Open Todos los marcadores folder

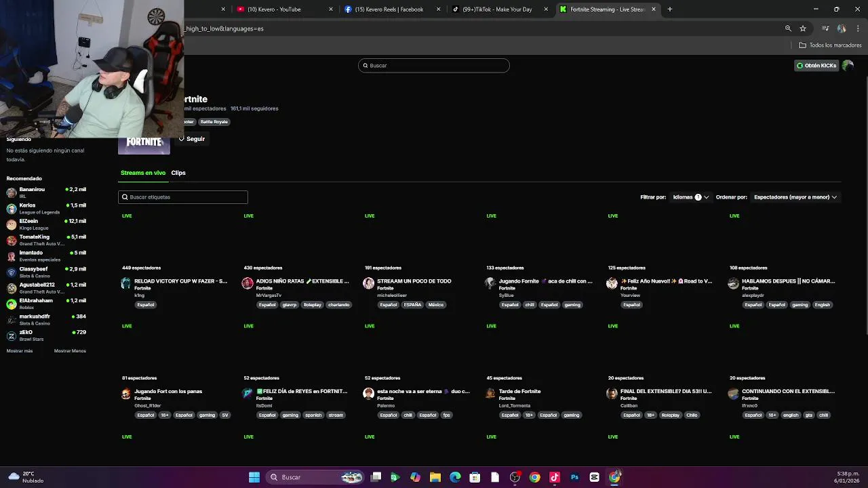[x=830, y=45]
